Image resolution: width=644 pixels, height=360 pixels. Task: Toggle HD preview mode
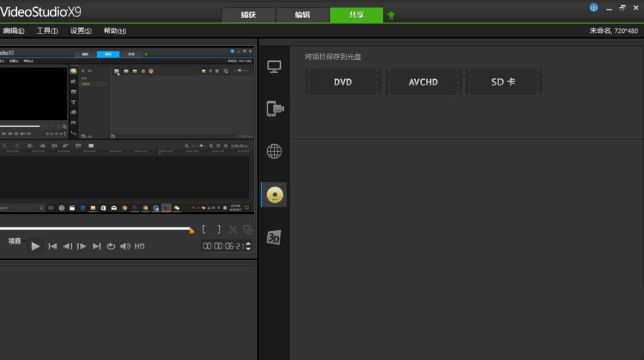(x=139, y=246)
